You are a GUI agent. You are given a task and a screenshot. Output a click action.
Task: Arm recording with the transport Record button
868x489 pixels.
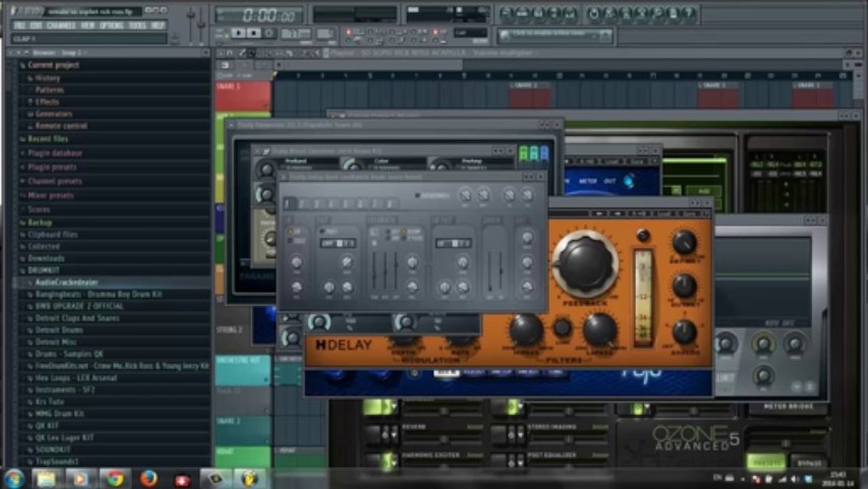[269, 33]
